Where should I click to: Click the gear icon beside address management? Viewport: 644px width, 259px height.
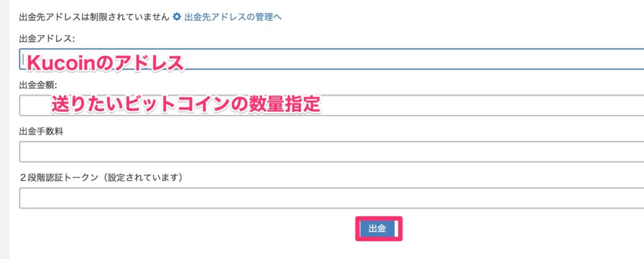tap(177, 16)
